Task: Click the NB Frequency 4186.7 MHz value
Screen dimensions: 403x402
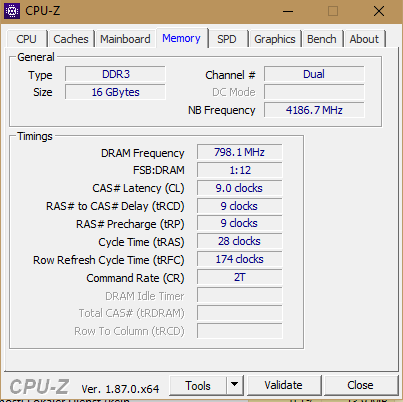Action: click(314, 110)
